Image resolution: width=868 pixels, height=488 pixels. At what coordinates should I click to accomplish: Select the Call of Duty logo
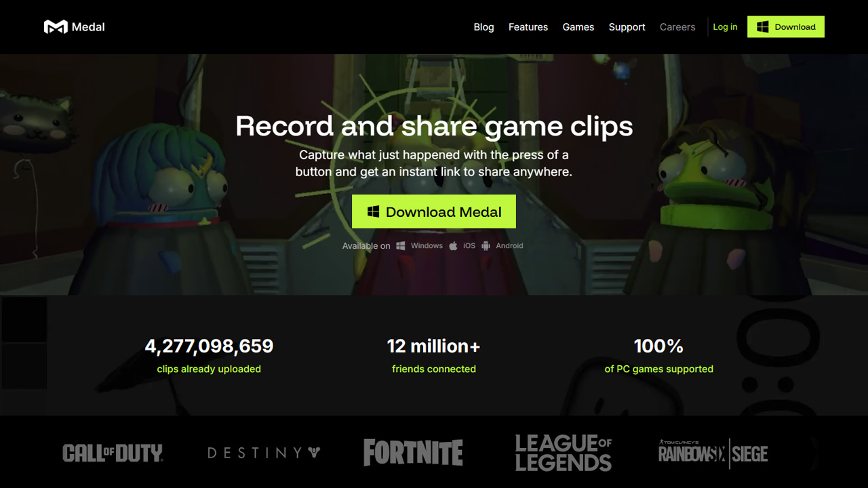pyautogui.click(x=113, y=453)
